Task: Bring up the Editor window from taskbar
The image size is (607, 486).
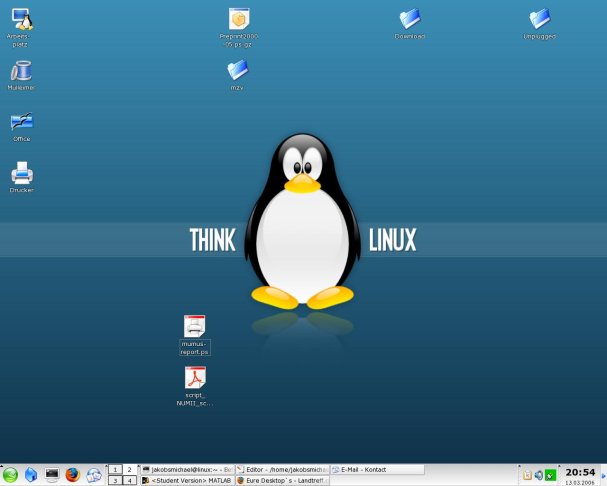Action: [283, 469]
